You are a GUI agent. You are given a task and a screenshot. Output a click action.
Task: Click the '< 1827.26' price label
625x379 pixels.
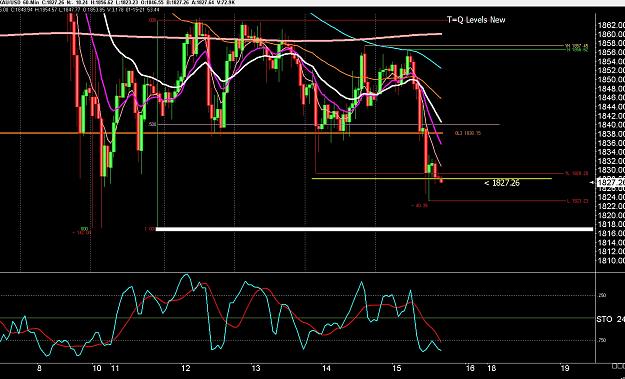tap(502, 183)
